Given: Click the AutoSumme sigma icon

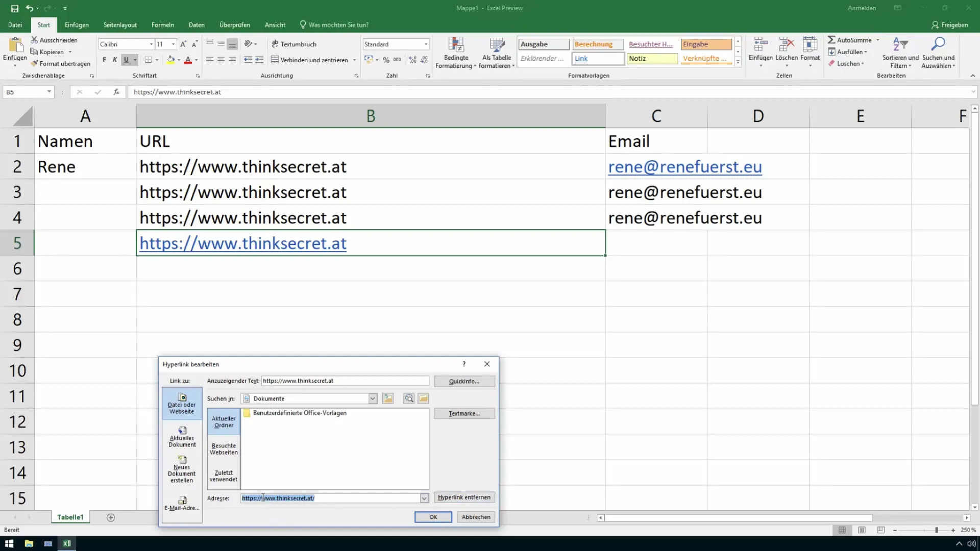Looking at the screenshot, I should (x=831, y=40).
